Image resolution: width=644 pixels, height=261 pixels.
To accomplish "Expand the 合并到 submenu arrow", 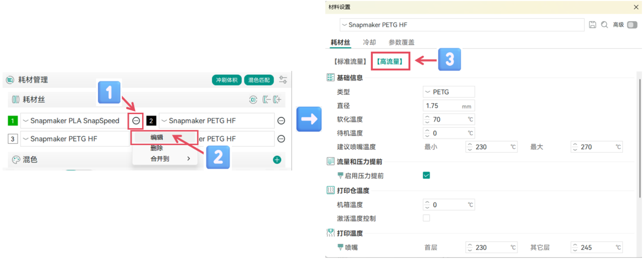I will pos(189,158).
